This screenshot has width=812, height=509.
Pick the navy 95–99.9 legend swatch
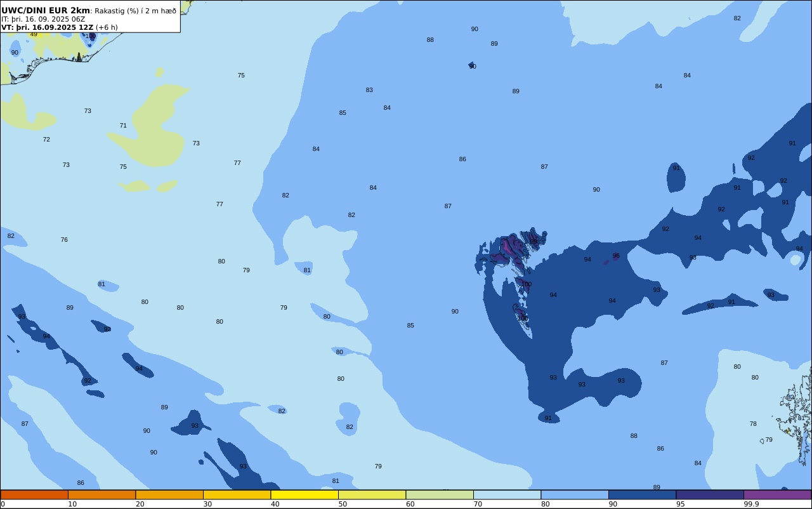[x=710, y=494]
